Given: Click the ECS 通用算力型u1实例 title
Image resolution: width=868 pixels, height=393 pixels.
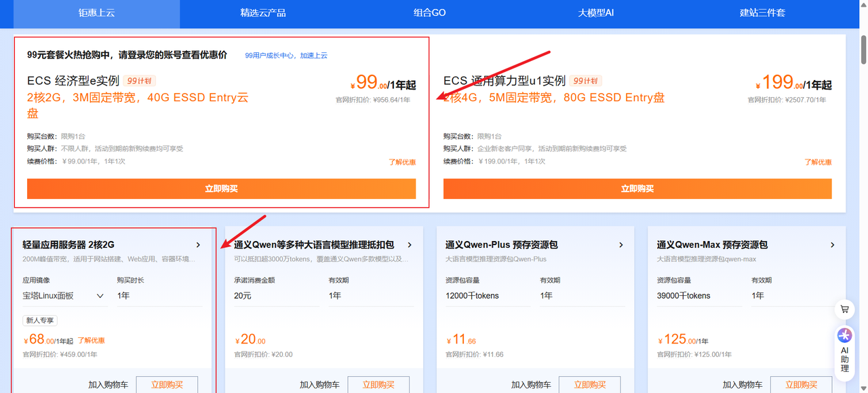Looking at the screenshot, I should [505, 81].
